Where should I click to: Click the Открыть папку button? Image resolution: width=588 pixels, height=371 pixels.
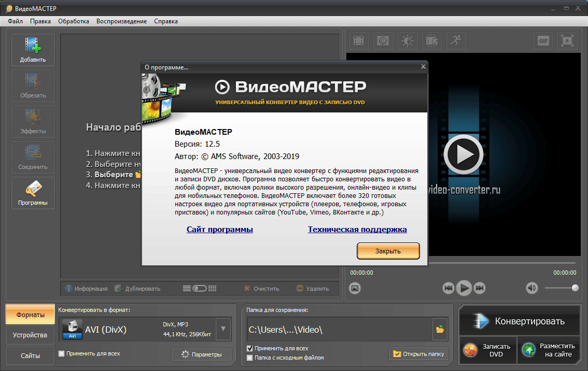pyautogui.click(x=418, y=354)
